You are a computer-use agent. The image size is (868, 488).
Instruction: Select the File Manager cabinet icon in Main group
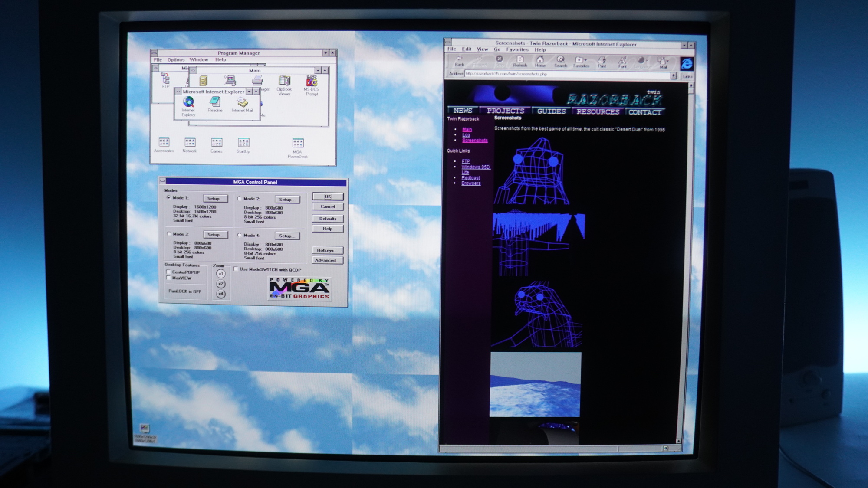(204, 81)
